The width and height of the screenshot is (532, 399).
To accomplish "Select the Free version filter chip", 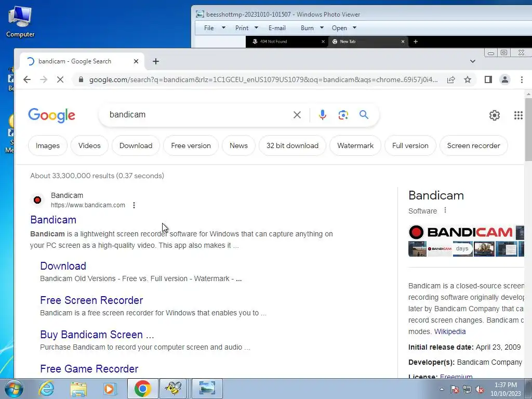I will click(x=191, y=145).
